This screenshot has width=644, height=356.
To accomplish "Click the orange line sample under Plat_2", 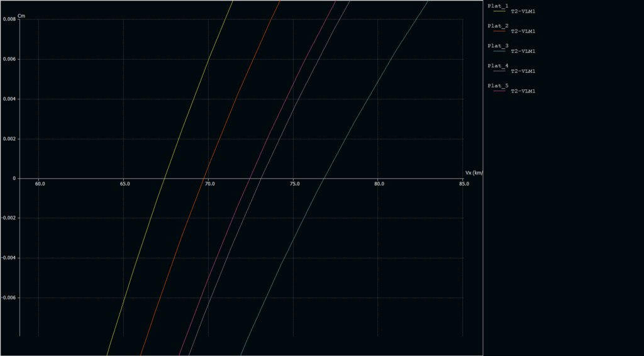I will point(499,31).
